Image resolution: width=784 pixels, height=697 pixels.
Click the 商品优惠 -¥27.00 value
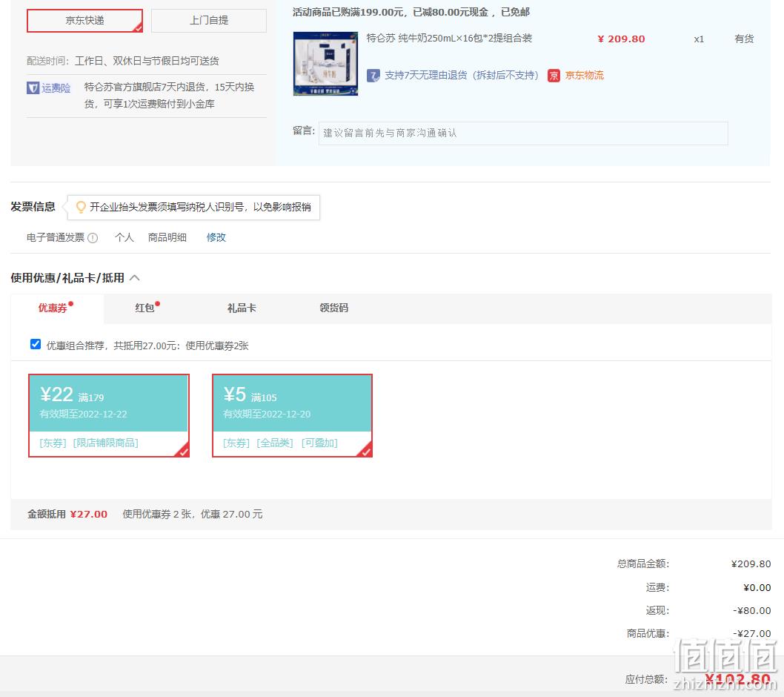coord(752,633)
